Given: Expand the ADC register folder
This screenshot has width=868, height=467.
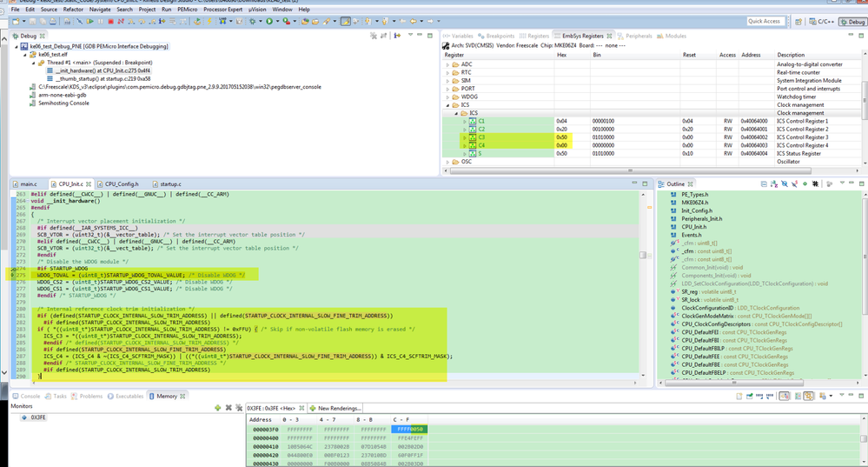Looking at the screenshot, I should pos(448,64).
